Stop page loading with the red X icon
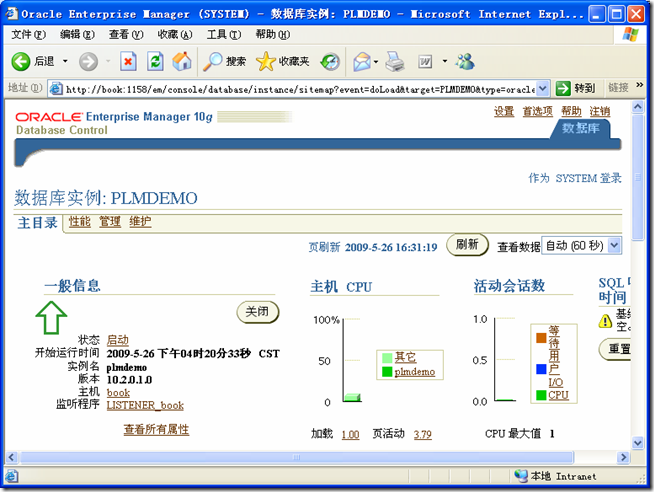 pos(128,62)
